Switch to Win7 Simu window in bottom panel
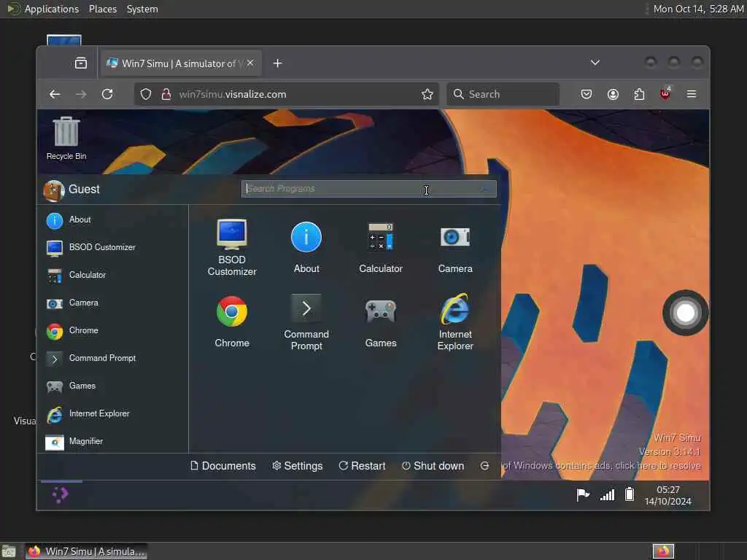 tap(86, 551)
